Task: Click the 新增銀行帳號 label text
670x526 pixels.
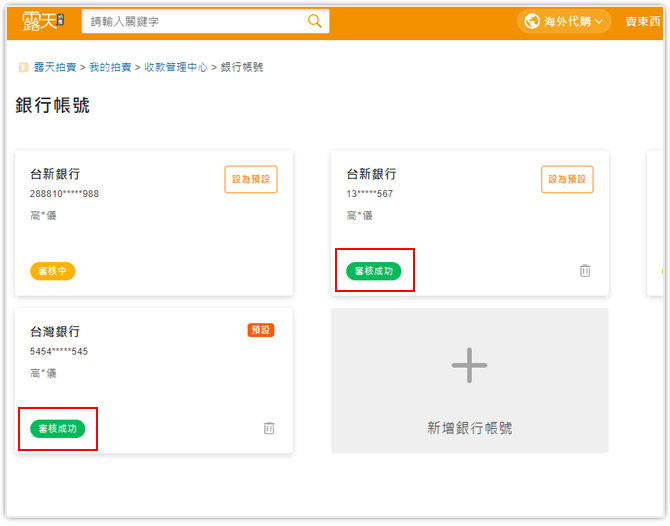Action: coord(469,428)
